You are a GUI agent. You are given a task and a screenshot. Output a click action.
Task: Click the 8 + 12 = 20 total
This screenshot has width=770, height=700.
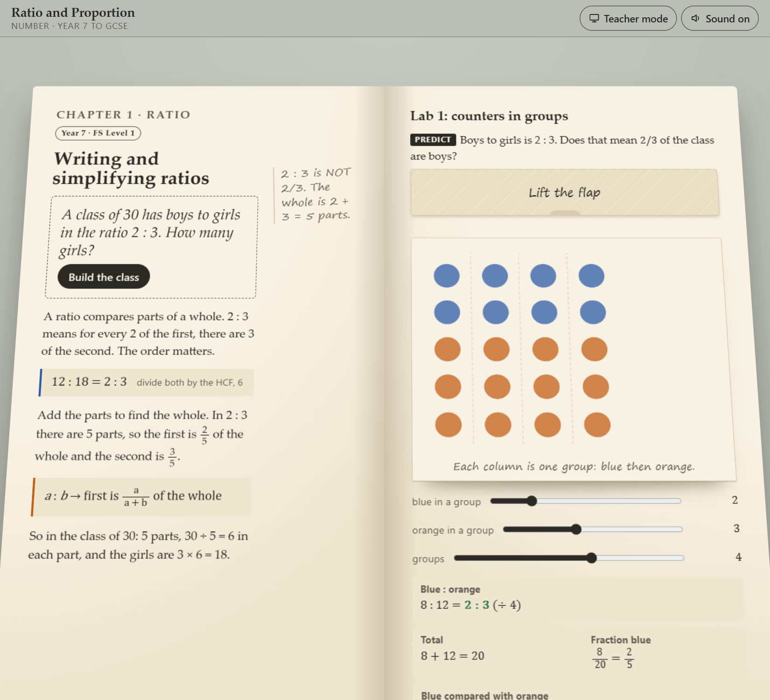(453, 656)
